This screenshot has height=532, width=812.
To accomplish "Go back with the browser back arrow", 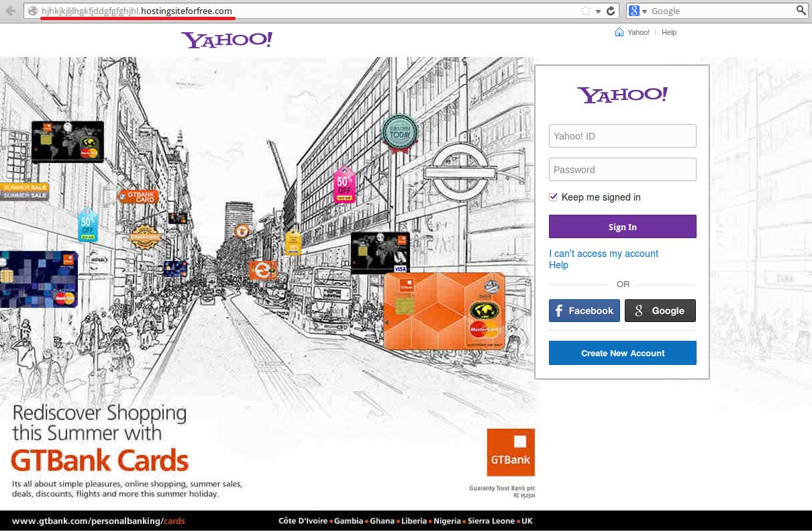I will (10, 11).
